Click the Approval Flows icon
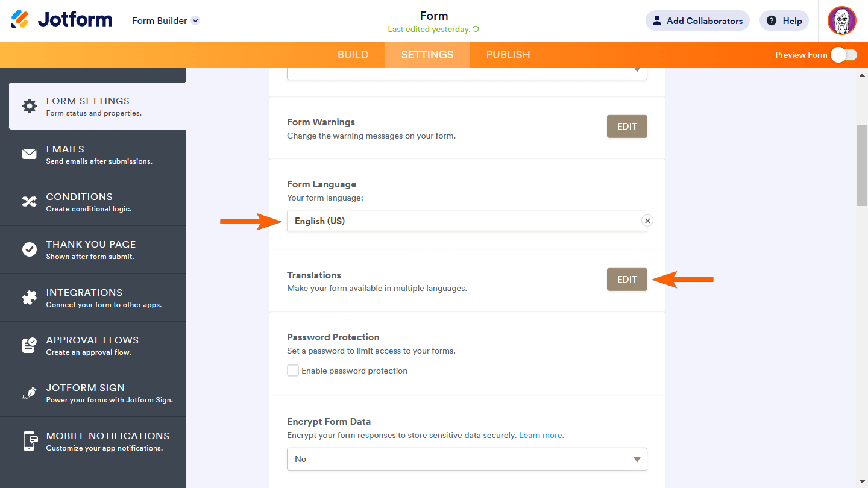The image size is (868, 488). tap(30, 345)
